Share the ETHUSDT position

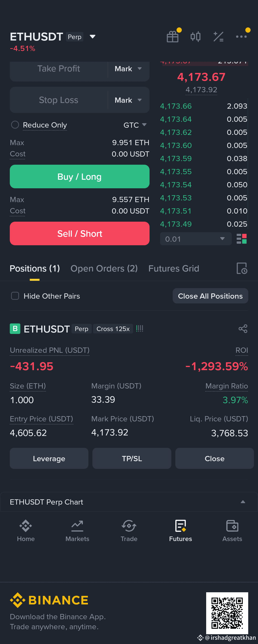243,328
